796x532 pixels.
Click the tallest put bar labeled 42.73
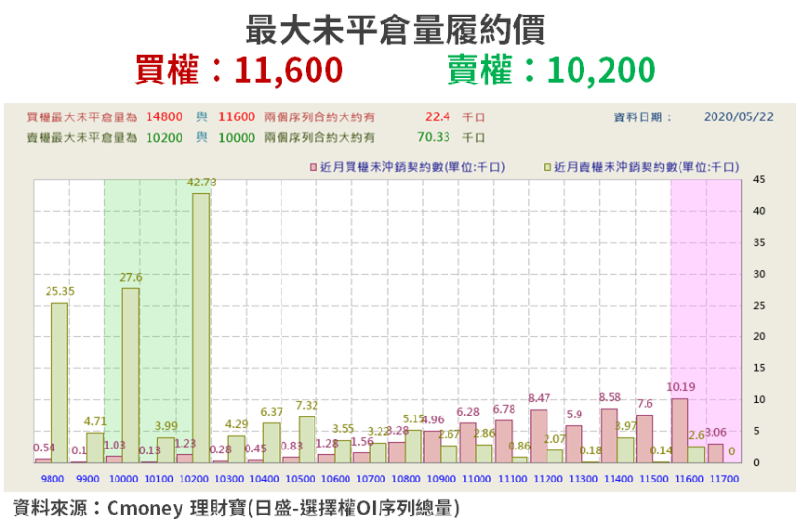tap(201, 328)
